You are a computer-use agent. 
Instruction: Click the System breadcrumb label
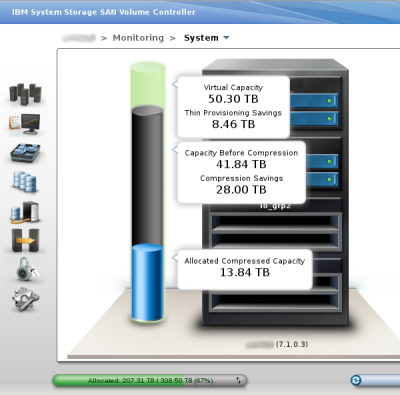201,38
